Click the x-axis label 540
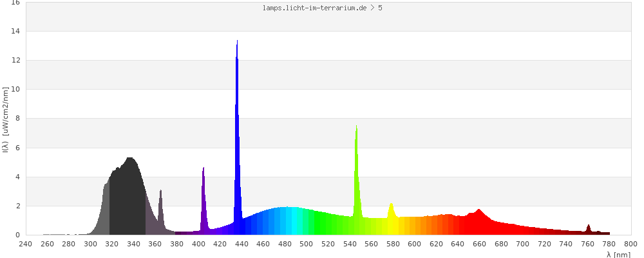This screenshot has height=258, width=644. click(x=350, y=244)
